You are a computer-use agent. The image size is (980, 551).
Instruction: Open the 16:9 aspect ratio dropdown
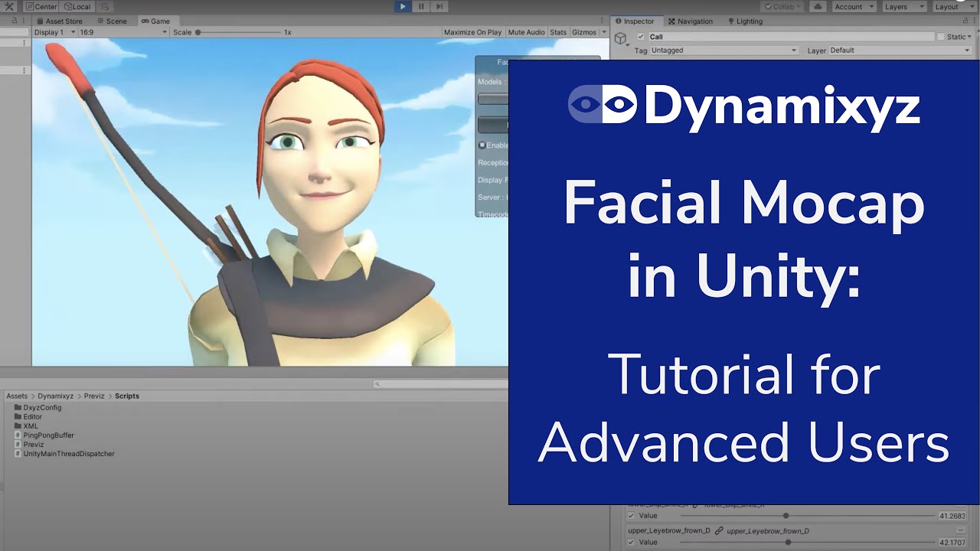tap(123, 32)
